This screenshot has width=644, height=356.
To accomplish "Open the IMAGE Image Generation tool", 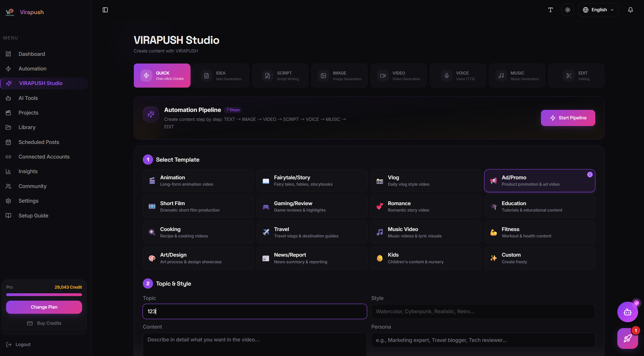I will pos(339,75).
